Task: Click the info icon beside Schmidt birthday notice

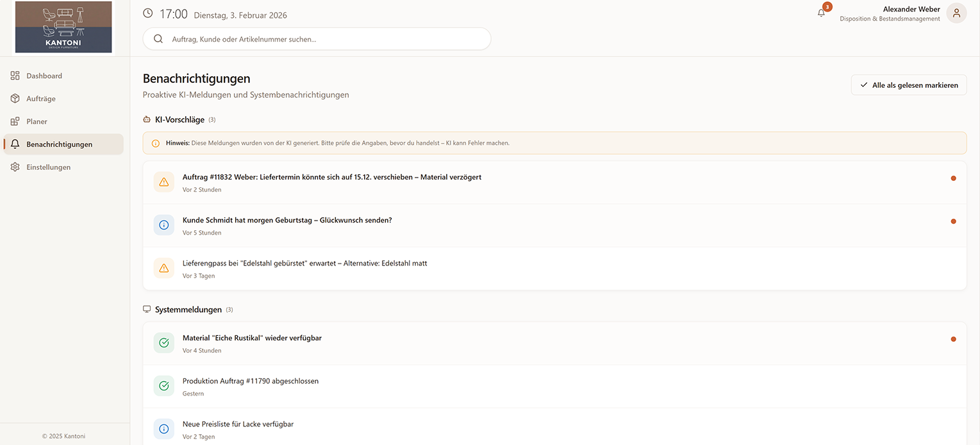Action: 163,225
